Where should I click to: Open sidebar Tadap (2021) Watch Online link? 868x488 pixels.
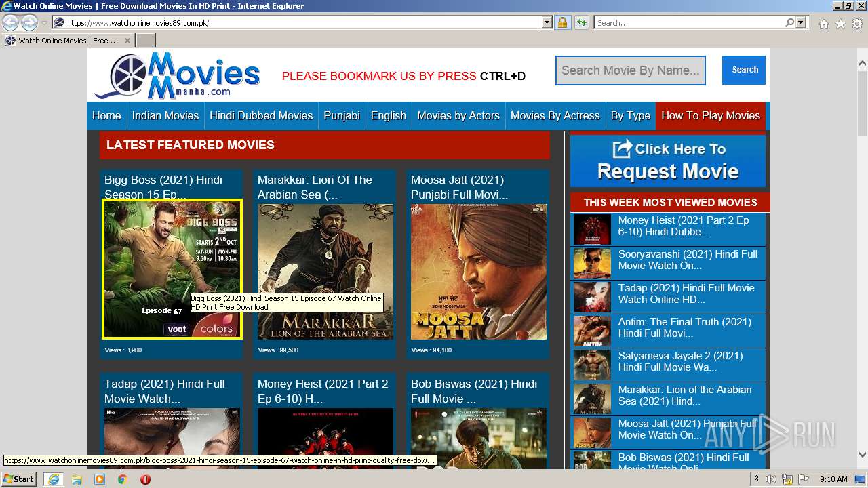click(686, 293)
